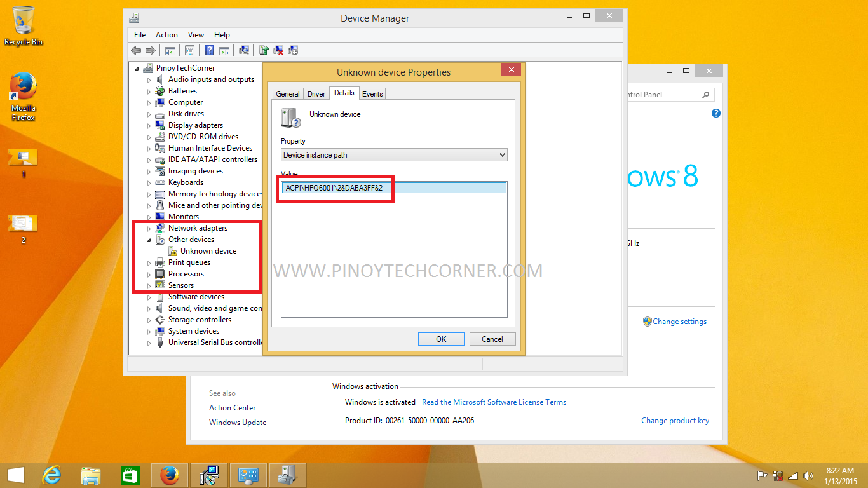The image size is (868, 488).
Task: Click Update Driver Software green arrow icon
Action: 263,50
